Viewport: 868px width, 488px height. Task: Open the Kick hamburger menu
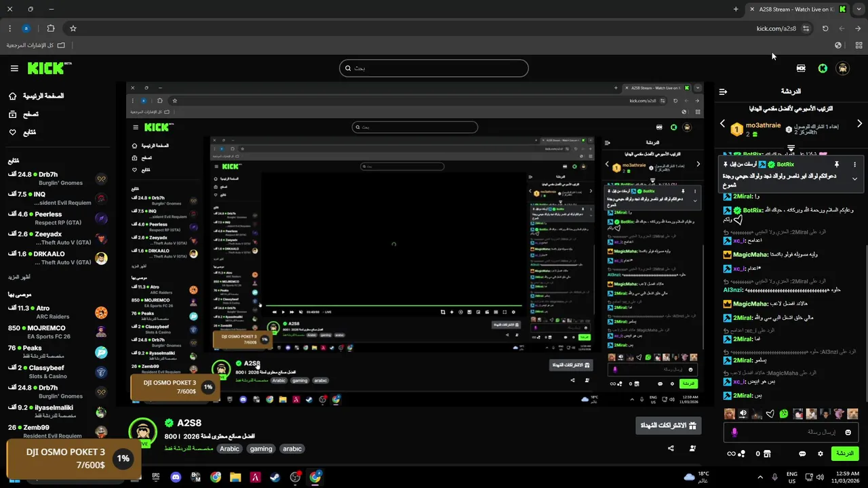tap(14, 68)
